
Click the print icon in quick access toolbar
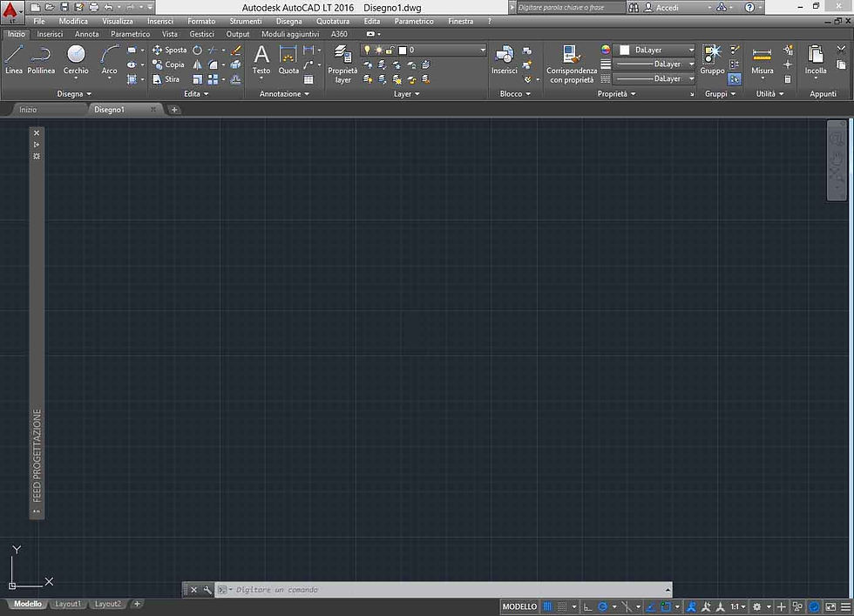(94, 7)
